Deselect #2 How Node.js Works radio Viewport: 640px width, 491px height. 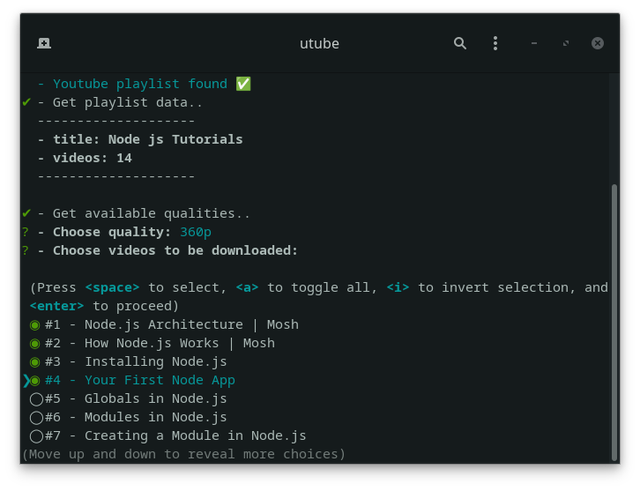pos(35,344)
